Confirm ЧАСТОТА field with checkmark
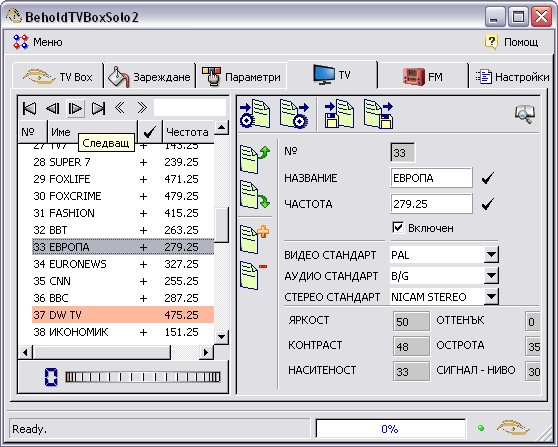Viewport: 558px width, 447px height. pos(488,204)
